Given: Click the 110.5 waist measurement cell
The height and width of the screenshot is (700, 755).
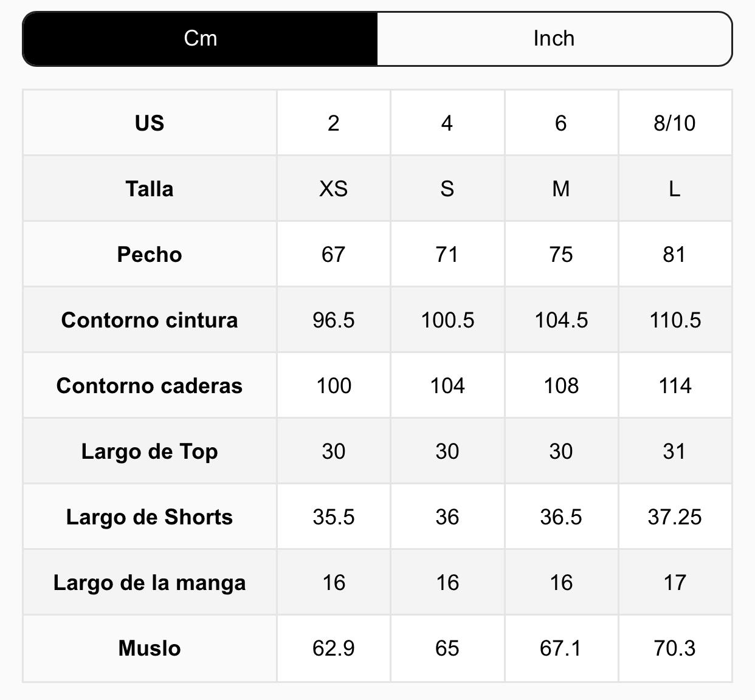Looking at the screenshot, I should [x=675, y=320].
